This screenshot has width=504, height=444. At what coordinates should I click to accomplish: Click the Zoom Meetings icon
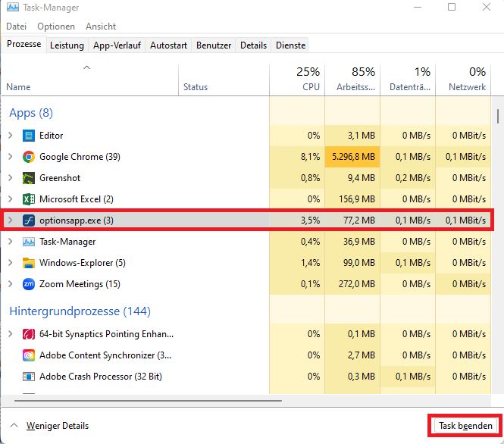click(29, 284)
